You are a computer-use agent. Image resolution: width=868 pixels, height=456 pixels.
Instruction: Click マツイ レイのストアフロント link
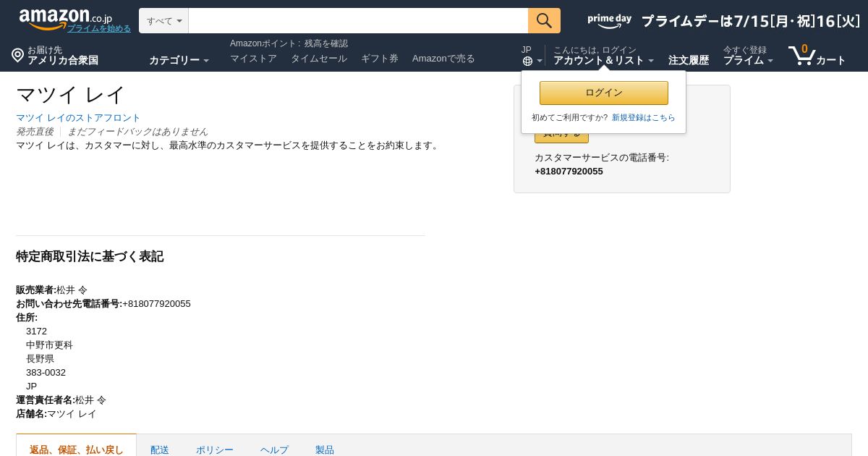78,117
